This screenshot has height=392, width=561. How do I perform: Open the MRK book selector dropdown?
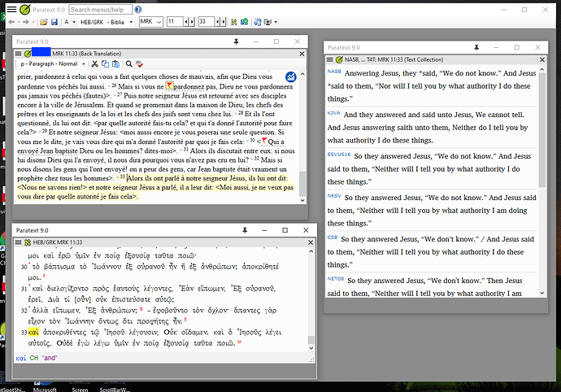click(159, 22)
